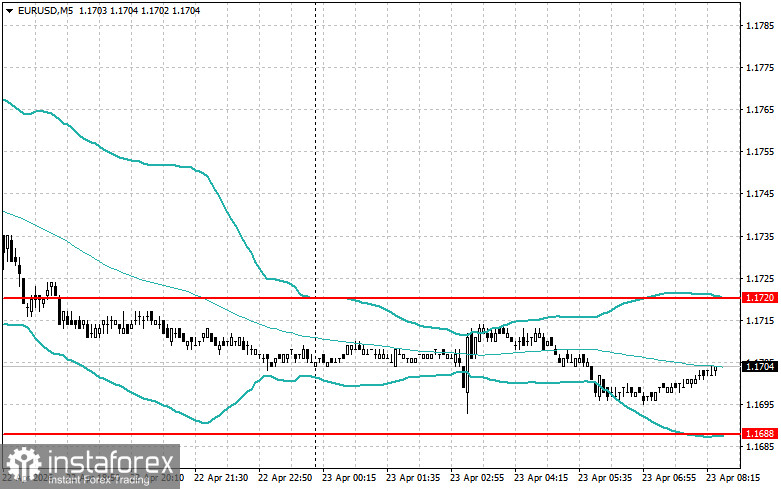Click the 1.1775 price scale value
The image size is (781, 489).
pyautogui.click(x=761, y=67)
